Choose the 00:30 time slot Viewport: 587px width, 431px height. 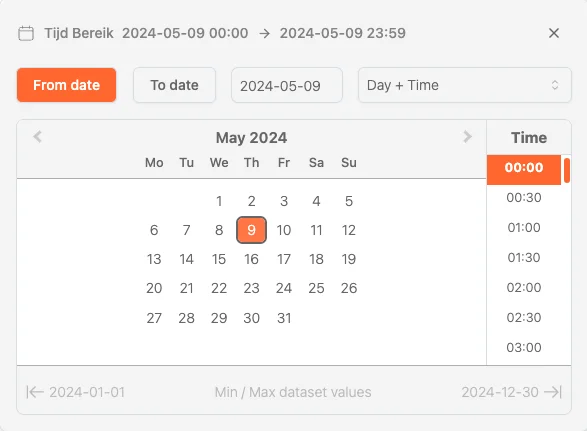(524, 197)
